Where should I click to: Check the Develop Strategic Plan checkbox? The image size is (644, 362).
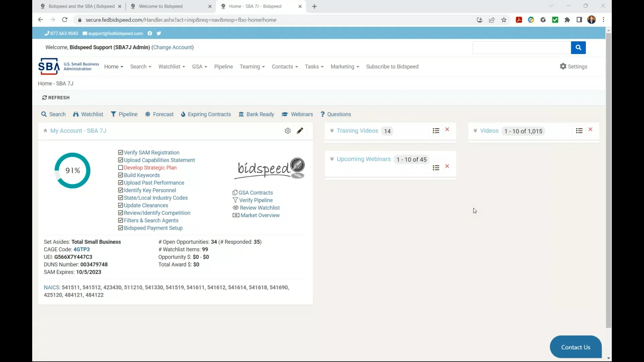coord(121,168)
